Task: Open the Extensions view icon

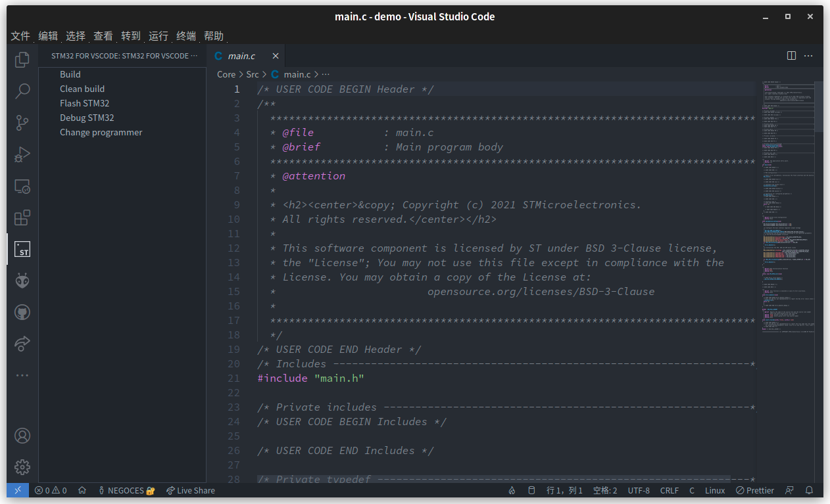Action: pos(22,218)
